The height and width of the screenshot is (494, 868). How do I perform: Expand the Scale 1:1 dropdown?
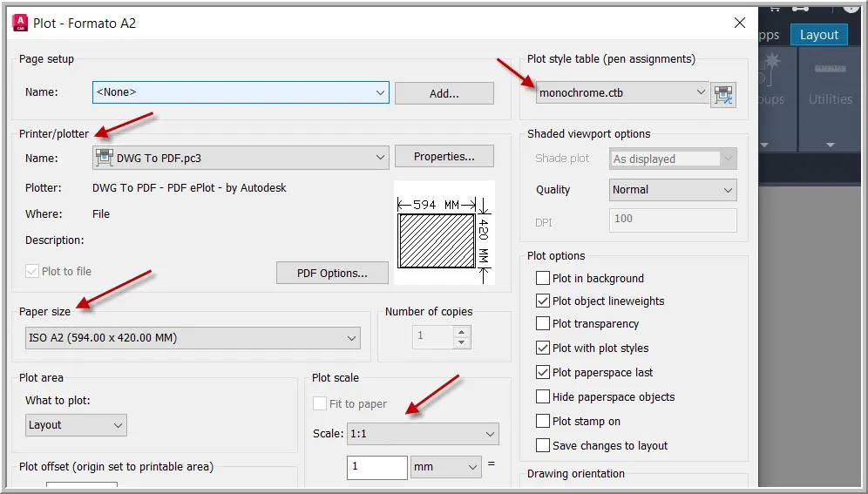click(x=423, y=434)
